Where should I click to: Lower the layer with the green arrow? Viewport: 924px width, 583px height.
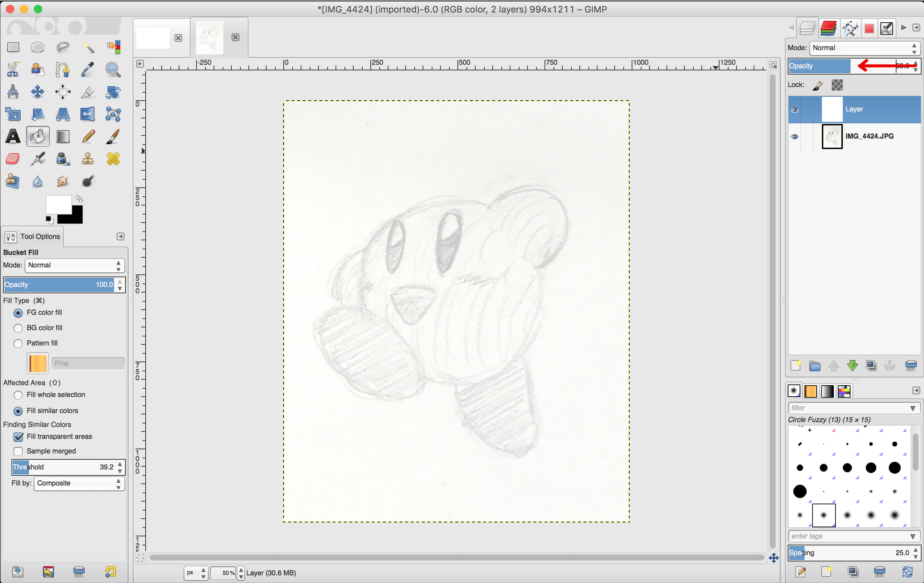pos(852,366)
